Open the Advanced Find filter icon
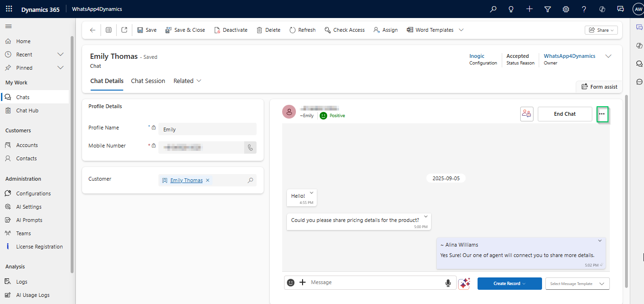Screen dimensions: 644x304 [x=548, y=9]
